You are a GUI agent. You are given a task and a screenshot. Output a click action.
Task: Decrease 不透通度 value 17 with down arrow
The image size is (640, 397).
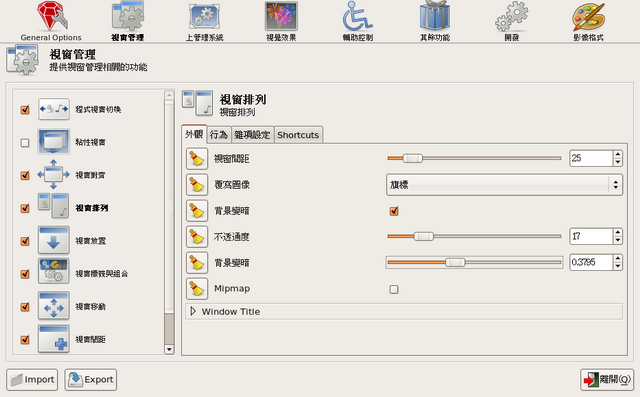(x=618, y=240)
